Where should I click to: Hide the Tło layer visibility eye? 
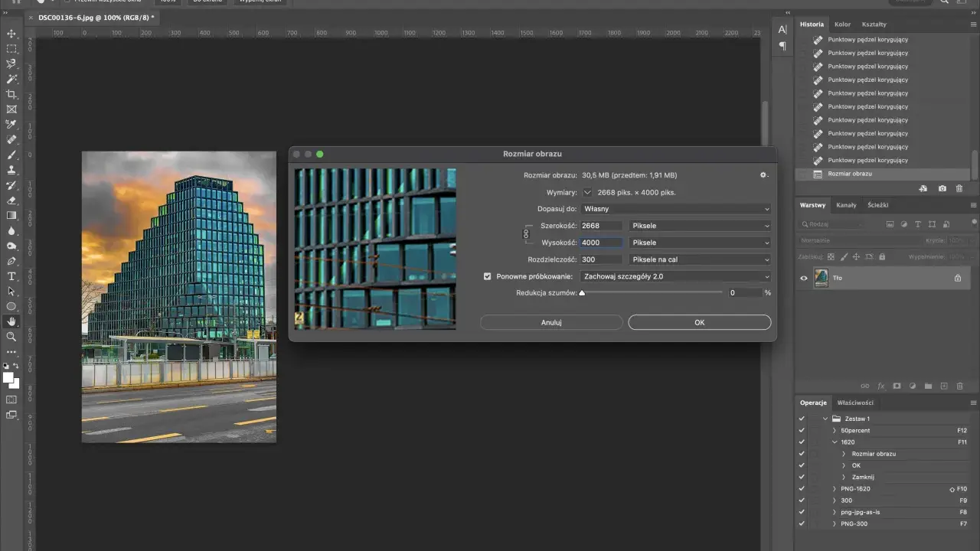point(803,278)
